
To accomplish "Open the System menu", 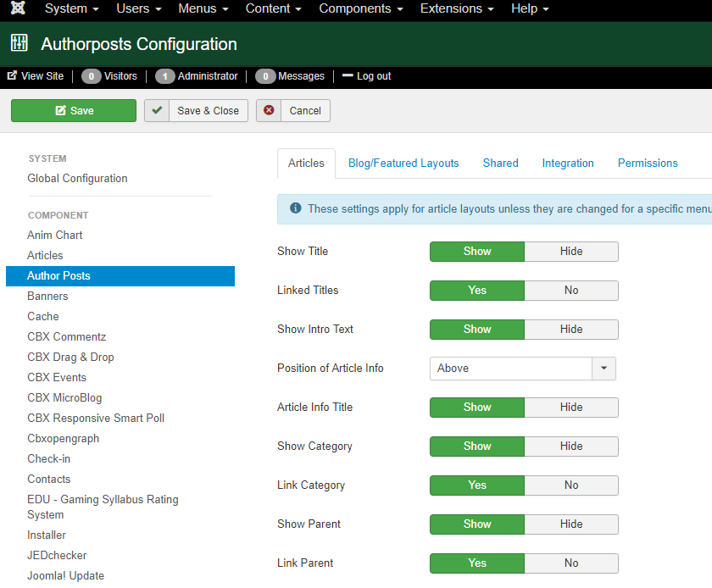I will pyautogui.click(x=71, y=8).
